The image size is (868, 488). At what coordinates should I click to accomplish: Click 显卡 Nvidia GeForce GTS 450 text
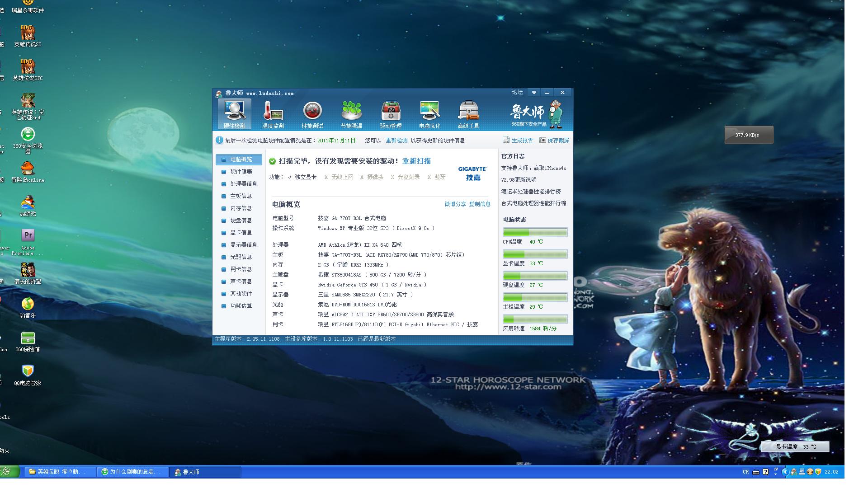click(372, 285)
